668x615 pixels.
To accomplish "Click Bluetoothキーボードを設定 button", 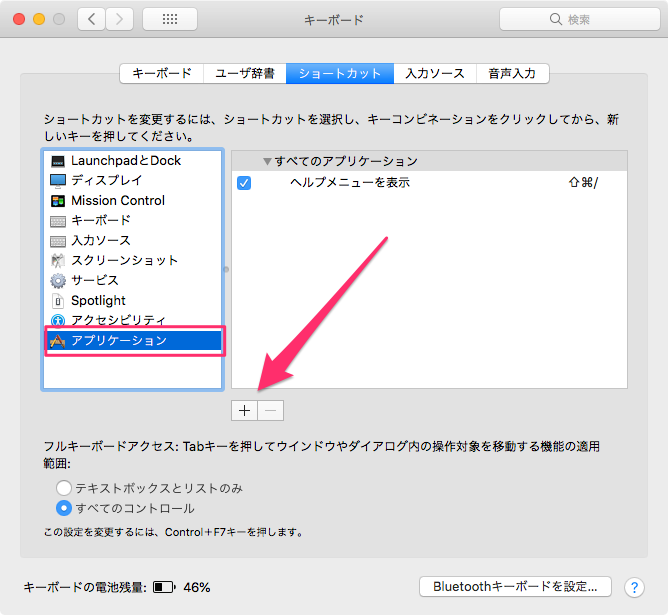I will pyautogui.click(x=515, y=587).
